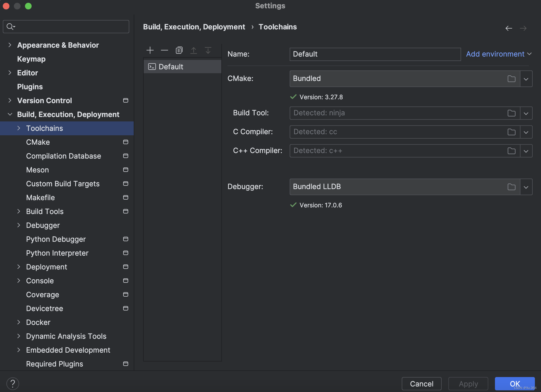
Task: Browse folder for Debugger path
Action: [x=511, y=187]
